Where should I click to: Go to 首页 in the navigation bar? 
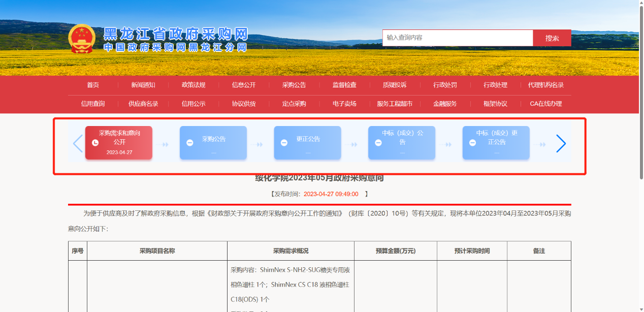click(x=93, y=85)
